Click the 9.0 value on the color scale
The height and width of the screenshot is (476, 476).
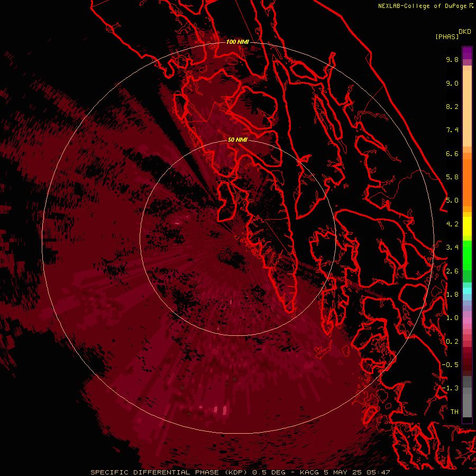point(452,83)
